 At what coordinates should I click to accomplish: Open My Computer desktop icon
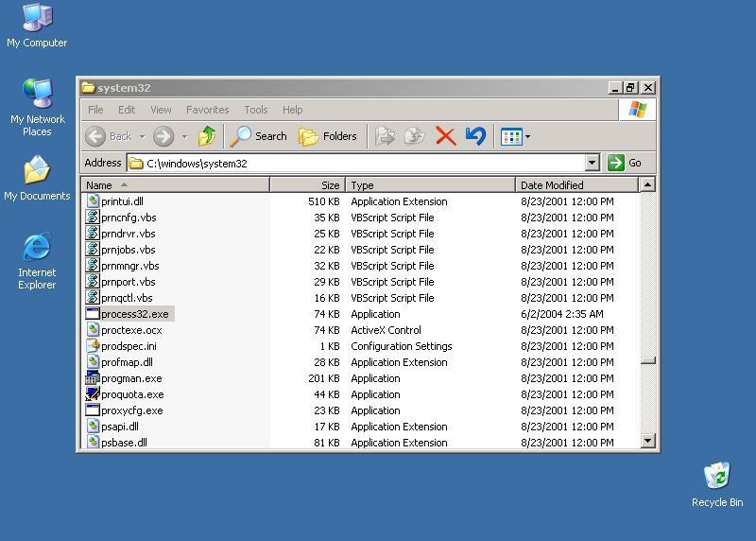point(37,26)
